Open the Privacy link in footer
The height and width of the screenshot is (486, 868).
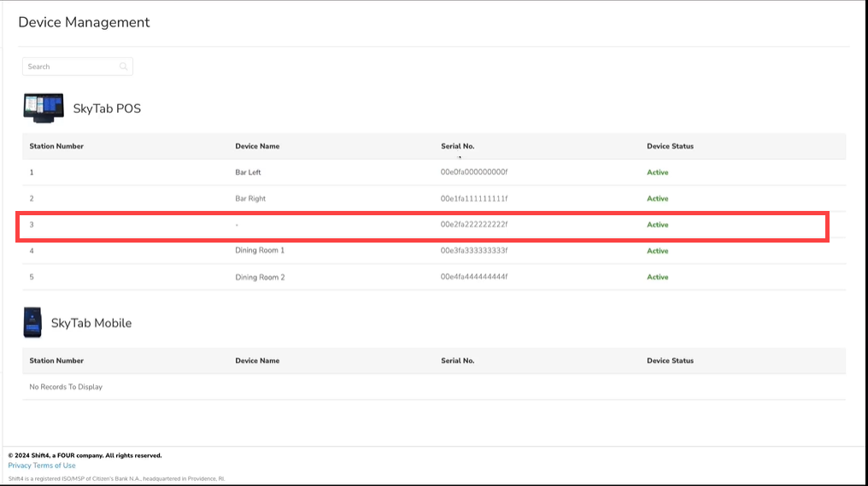(x=19, y=466)
